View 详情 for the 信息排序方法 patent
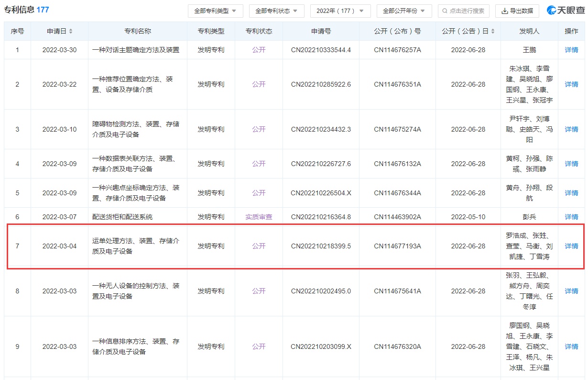588x380 pixels. click(x=571, y=346)
